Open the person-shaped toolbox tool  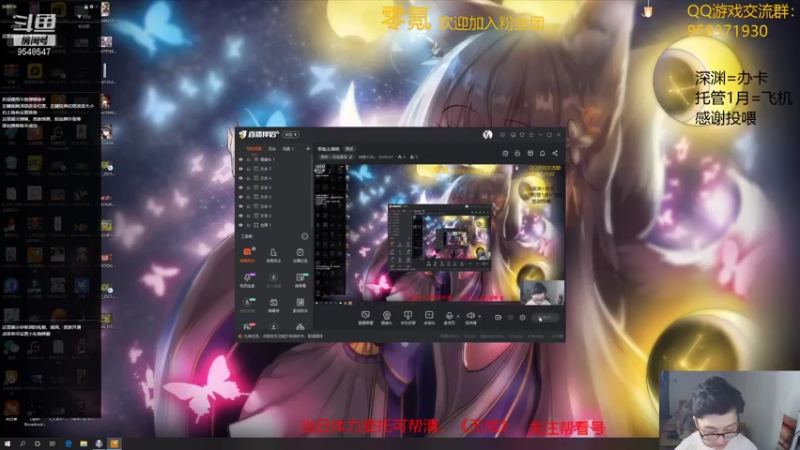pos(273,255)
